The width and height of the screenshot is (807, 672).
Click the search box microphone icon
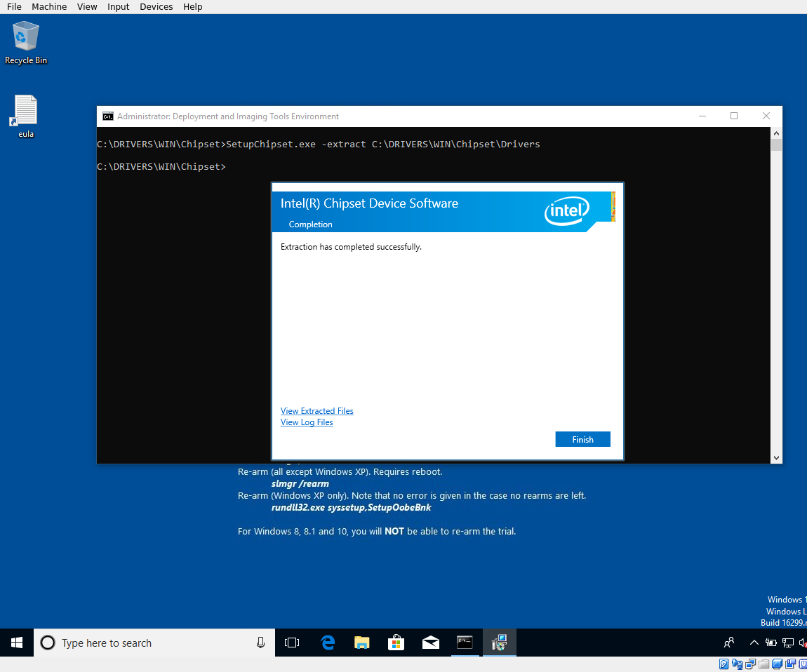click(260, 643)
